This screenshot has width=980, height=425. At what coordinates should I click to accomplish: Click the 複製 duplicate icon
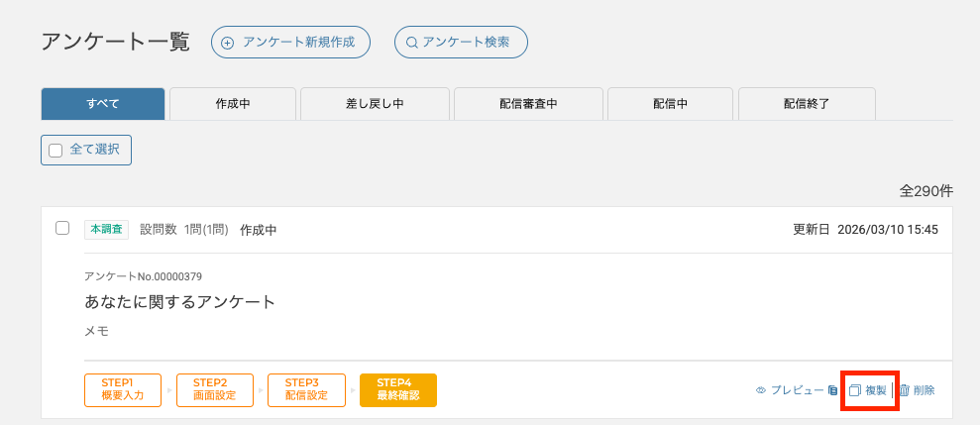(x=855, y=390)
